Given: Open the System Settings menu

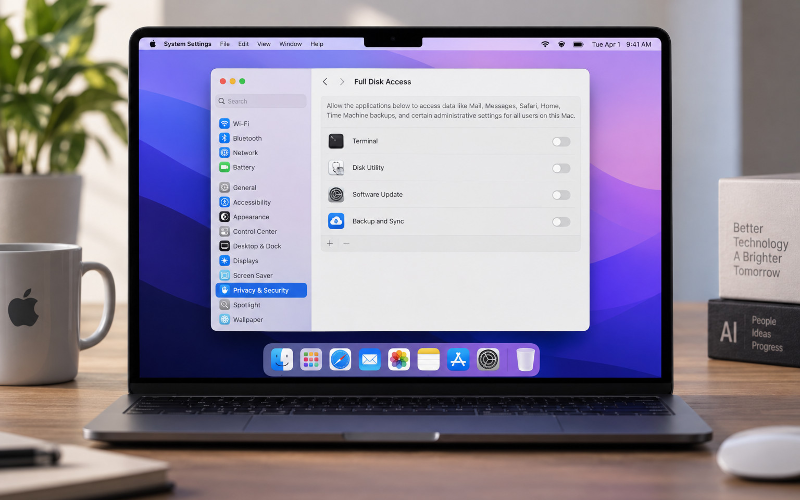Looking at the screenshot, I should pyautogui.click(x=187, y=44).
